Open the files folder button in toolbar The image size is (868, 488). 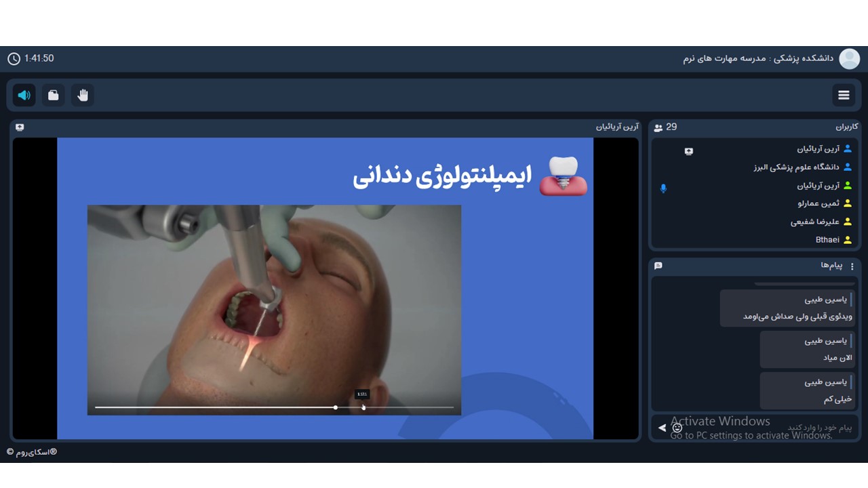54,96
